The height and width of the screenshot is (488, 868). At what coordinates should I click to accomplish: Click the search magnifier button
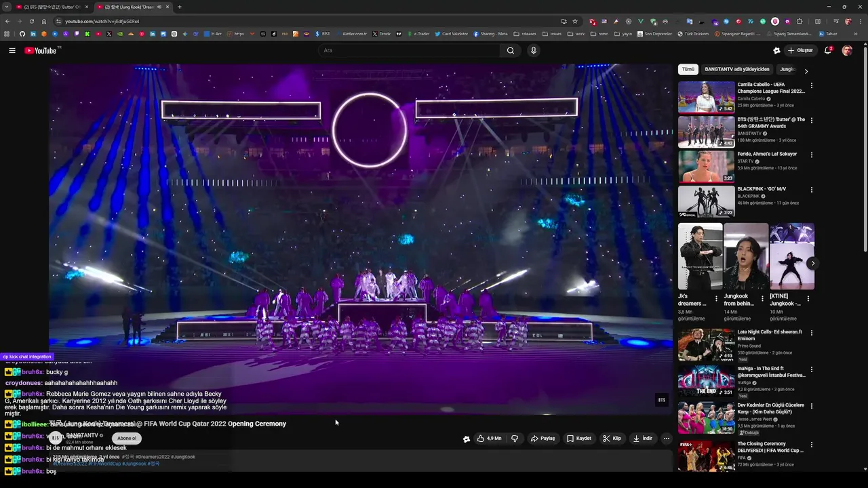tap(511, 50)
